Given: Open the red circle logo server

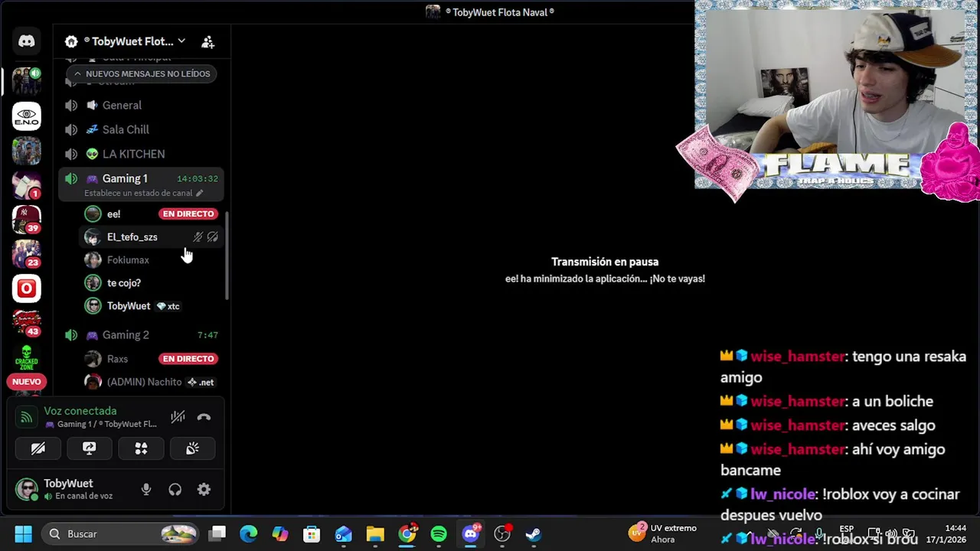Looking at the screenshot, I should click(x=27, y=288).
